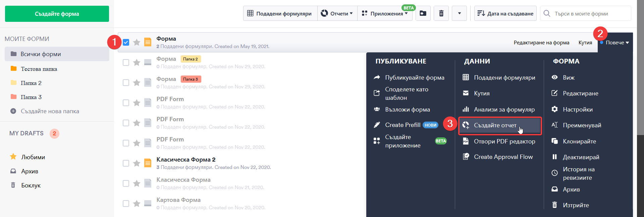644x217 pixels.
Task: Click the move-to-folder icon in the toolbar
Action: point(423,13)
